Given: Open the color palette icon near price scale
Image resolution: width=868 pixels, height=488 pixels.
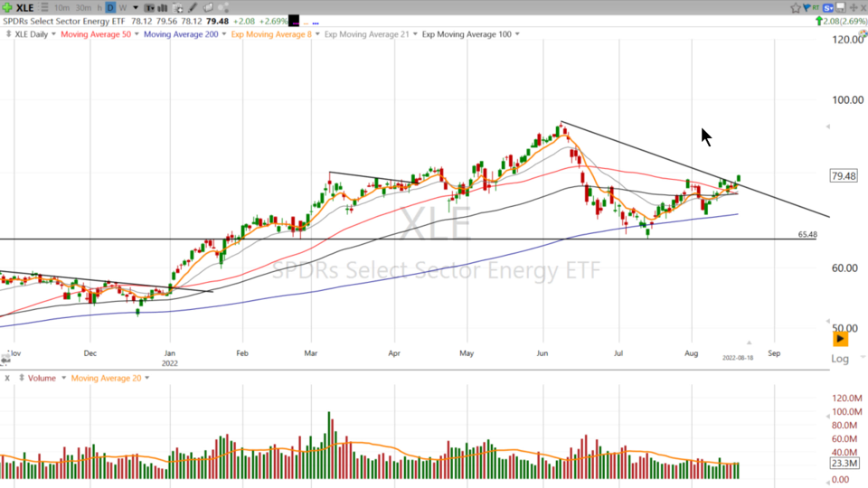Looking at the screenshot, I should (x=863, y=33).
